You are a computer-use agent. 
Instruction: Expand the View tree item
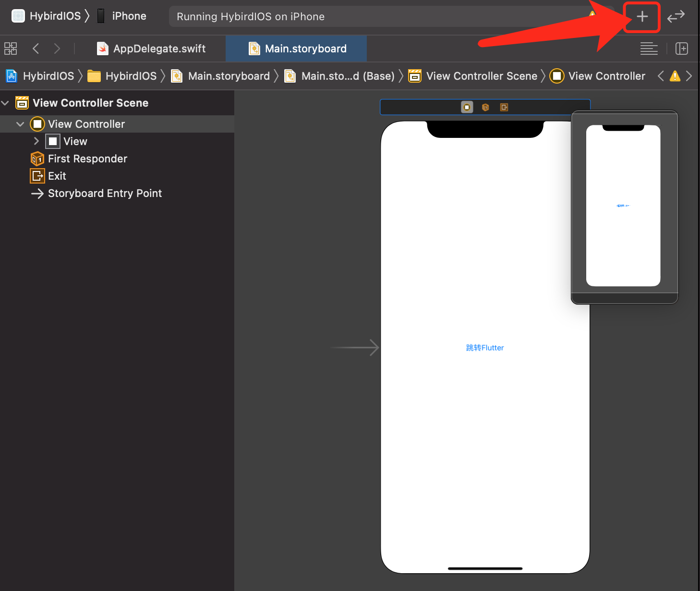(x=36, y=141)
